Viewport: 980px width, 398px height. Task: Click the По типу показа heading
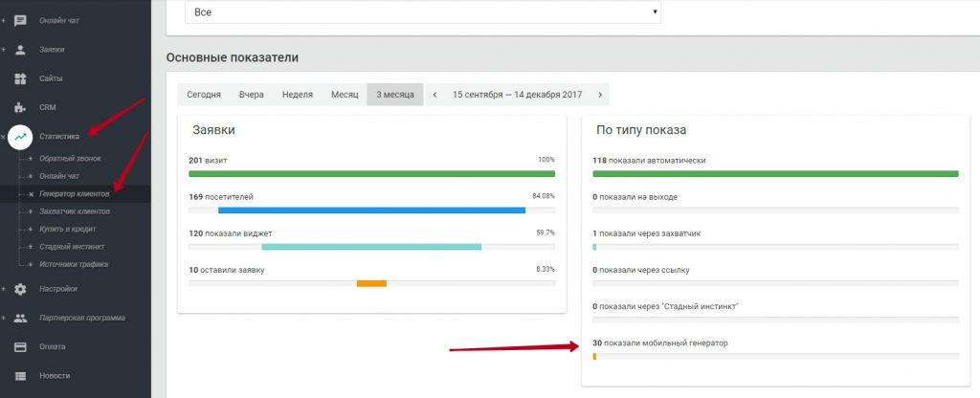pos(641,130)
